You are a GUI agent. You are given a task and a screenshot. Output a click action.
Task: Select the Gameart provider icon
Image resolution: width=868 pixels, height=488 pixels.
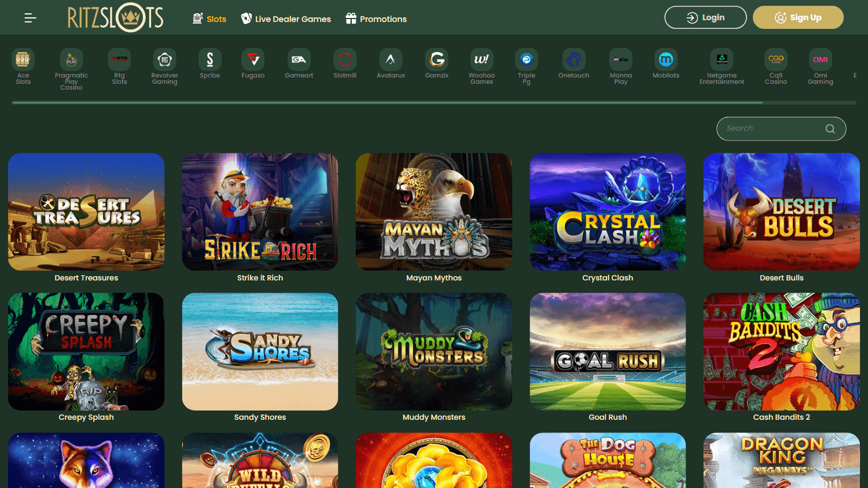[299, 59]
